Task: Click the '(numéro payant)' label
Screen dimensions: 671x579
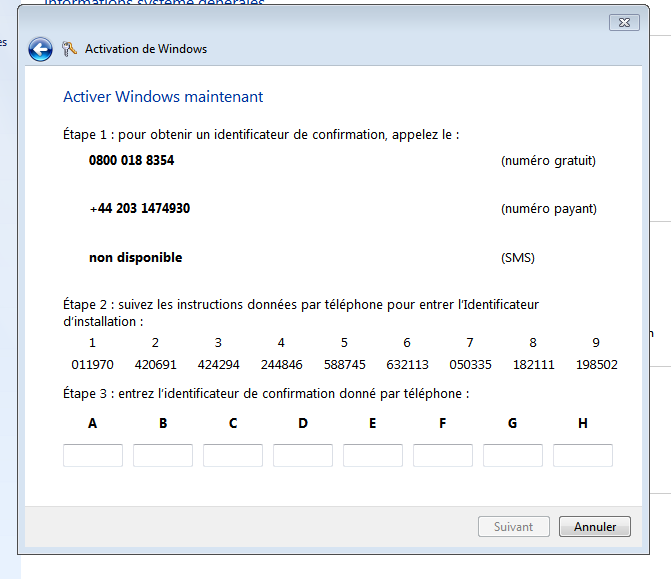Action: point(549,209)
